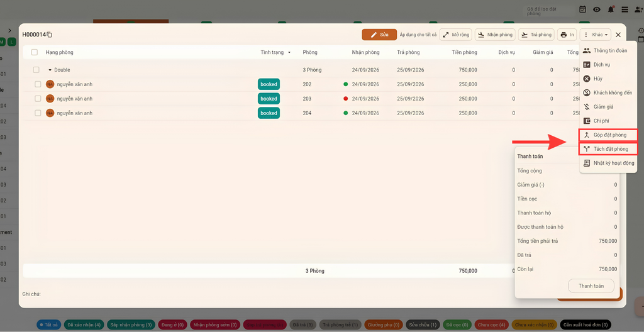The image size is (644, 332).
Task: Choose Khách không đến from the menu
Action: (x=608, y=92)
